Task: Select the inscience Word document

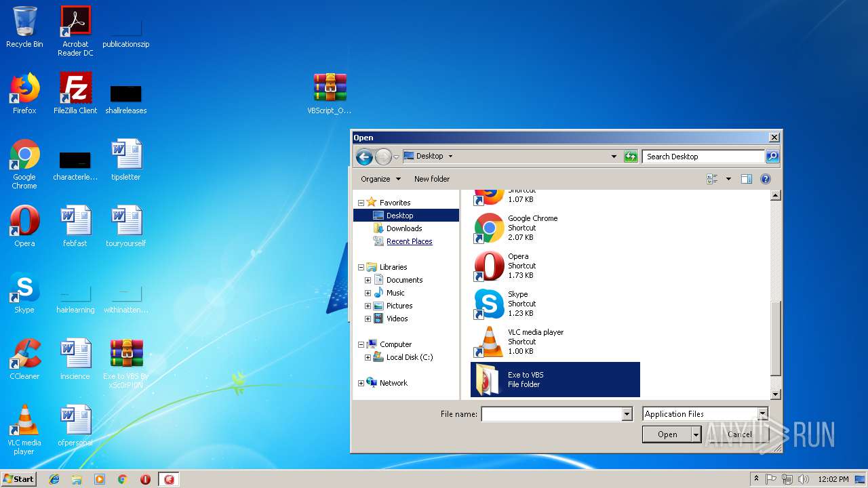Action: [75, 359]
